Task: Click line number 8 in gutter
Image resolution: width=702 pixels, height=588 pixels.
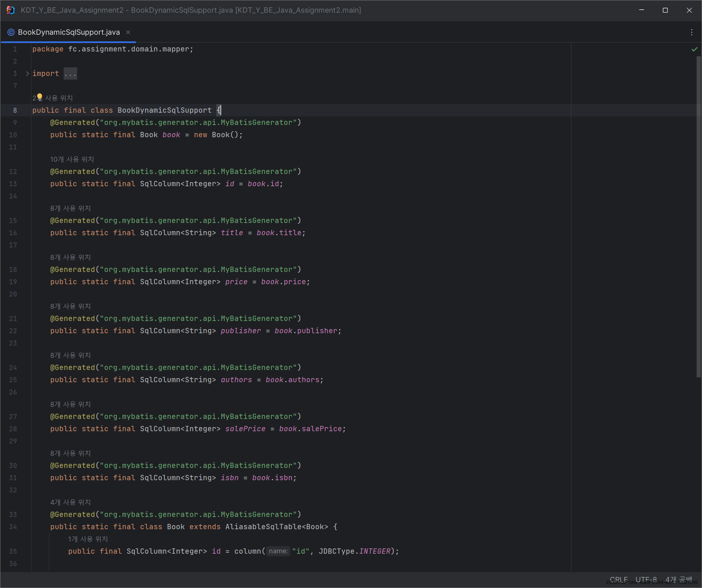Action: 15,110
